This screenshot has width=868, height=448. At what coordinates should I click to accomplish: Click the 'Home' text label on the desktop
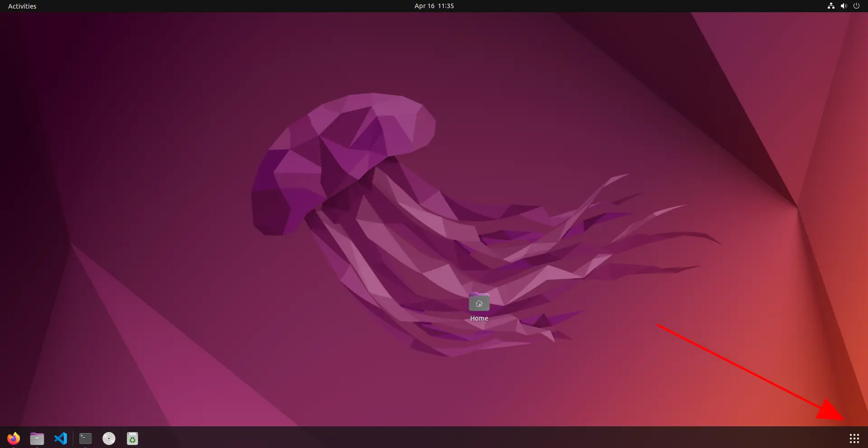coord(479,318)
